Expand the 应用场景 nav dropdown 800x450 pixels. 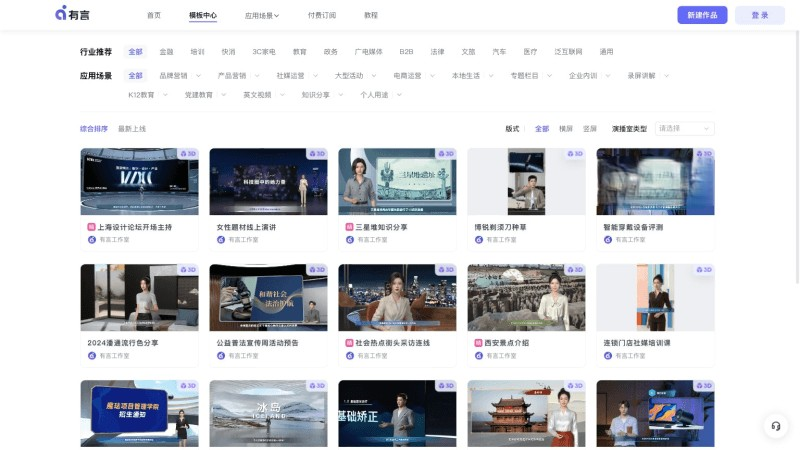pos(262,16)
